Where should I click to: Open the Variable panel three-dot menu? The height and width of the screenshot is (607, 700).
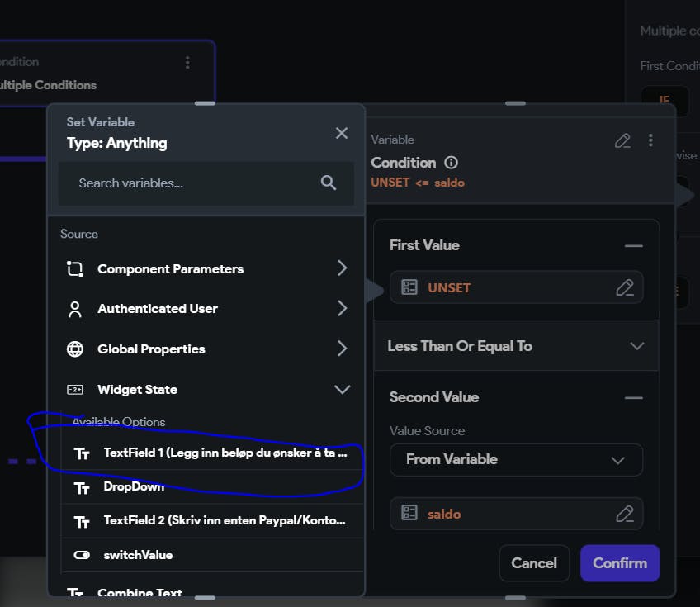651,140
